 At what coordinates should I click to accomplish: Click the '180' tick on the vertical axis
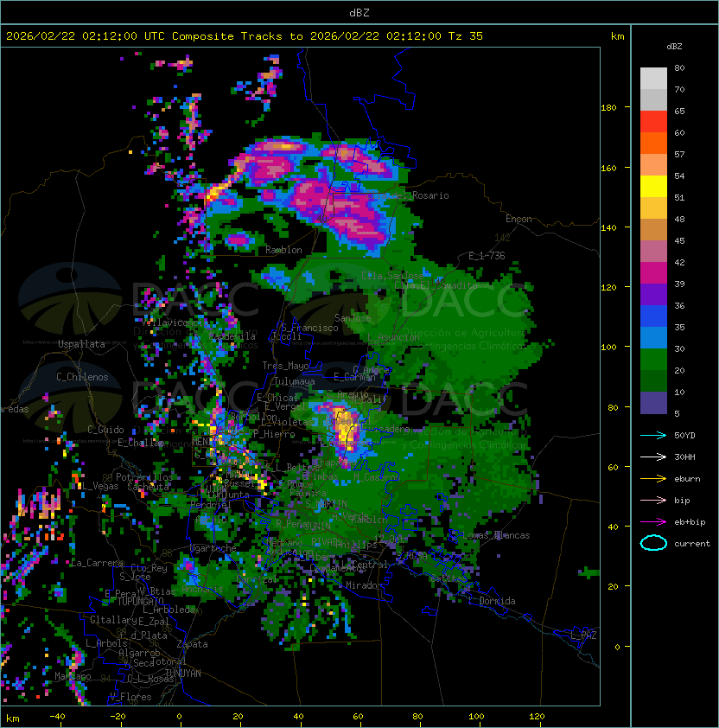608,108
